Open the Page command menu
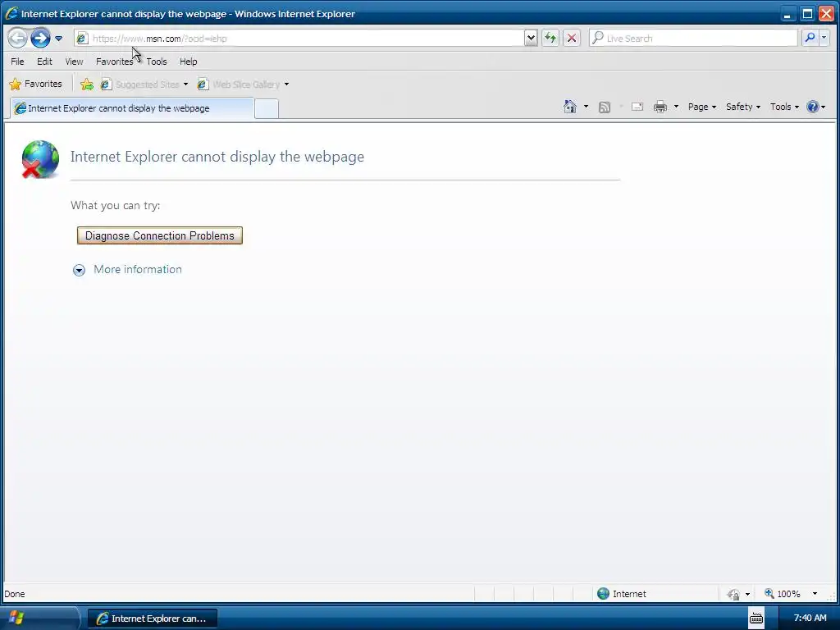840x630 pixels. (702, 107)
